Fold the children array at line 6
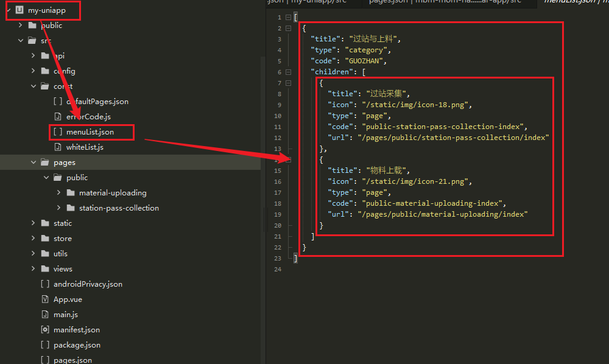This screenshot has height=364, width=609. pyautogui.click(x=288, y=72)
